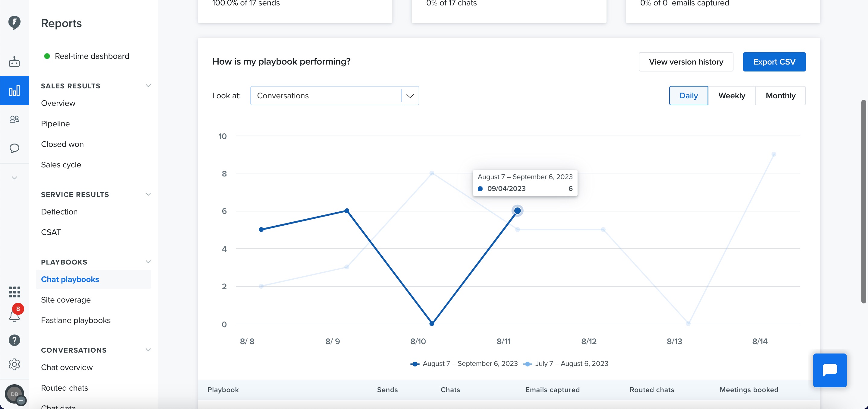Open Site coverage report

coord(66,300)
